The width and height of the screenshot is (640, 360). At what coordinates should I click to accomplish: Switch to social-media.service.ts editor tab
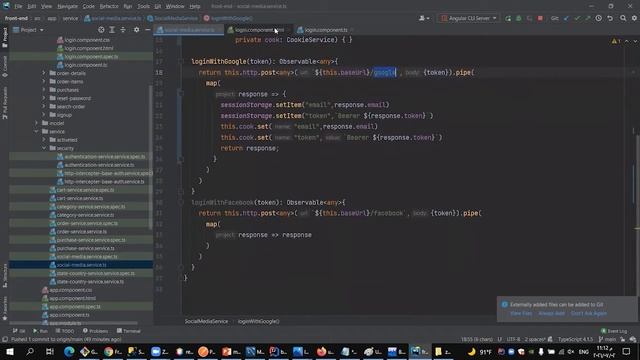[189, 30]
